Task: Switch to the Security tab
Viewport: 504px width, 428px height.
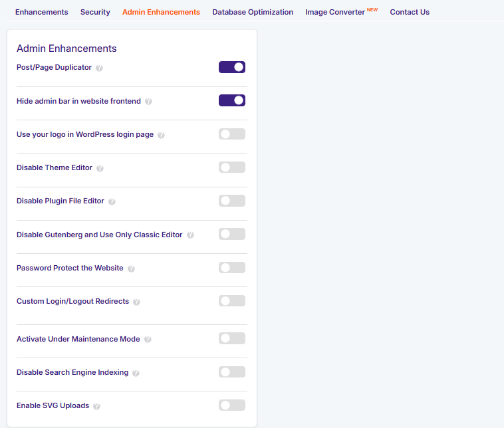Action: [95, 12]
